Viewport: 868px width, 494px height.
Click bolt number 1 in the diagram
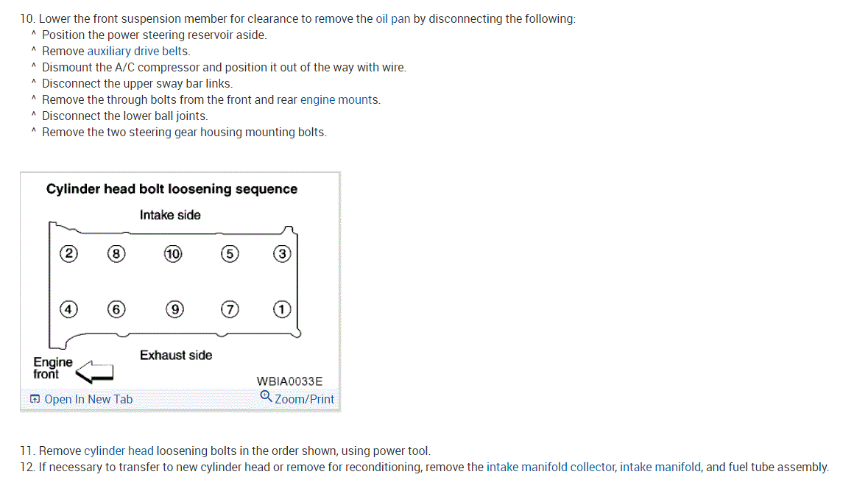[x=282, y=310]
